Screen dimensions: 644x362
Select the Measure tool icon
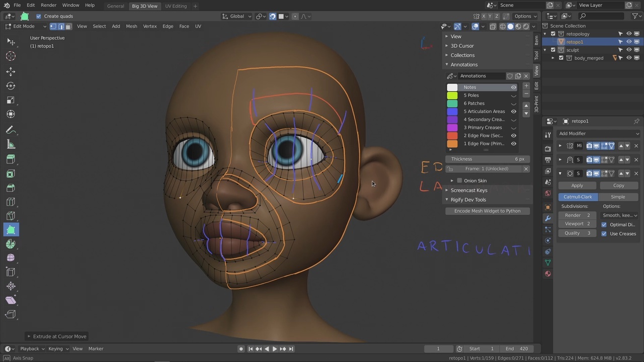11,145
